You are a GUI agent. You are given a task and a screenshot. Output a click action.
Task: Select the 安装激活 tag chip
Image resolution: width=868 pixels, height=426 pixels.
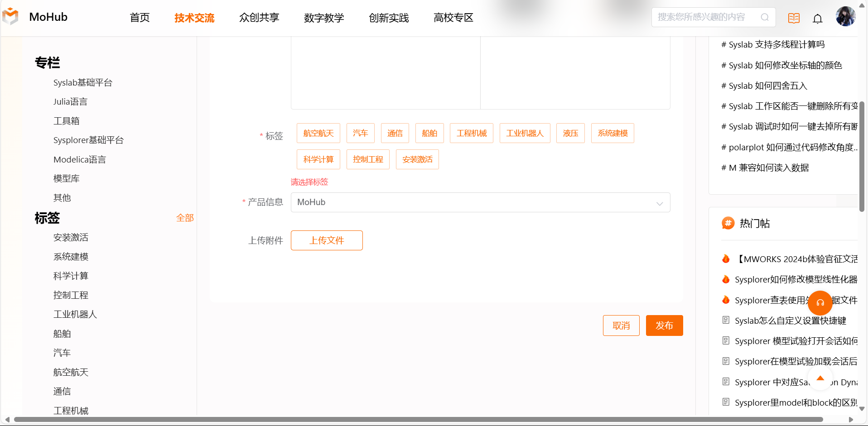[417, 159]
